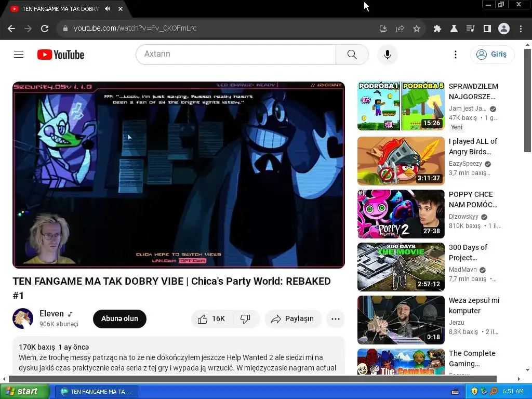
Task: Close the TEN FANGAME browser tab
Action: (121, 9)
